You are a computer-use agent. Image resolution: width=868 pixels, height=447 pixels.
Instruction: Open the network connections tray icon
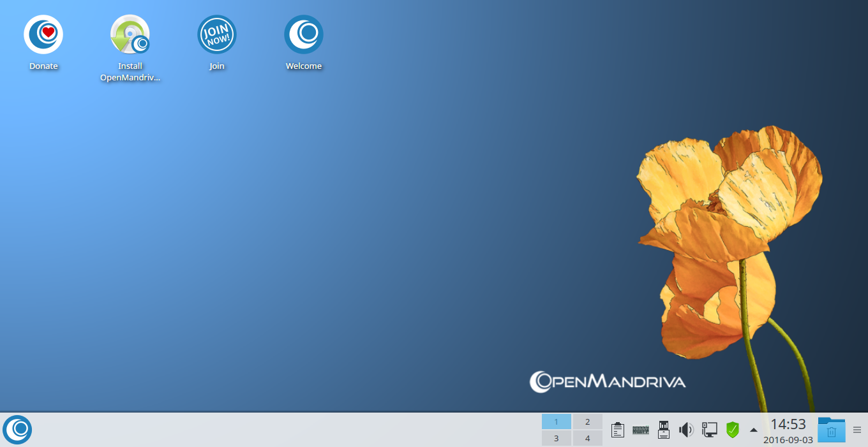coord(709,430)
